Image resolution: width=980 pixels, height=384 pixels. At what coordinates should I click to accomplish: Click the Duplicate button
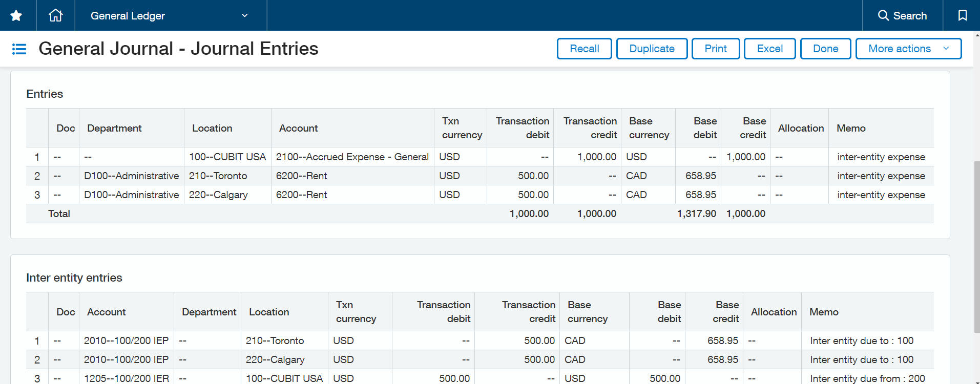(651, 49)
